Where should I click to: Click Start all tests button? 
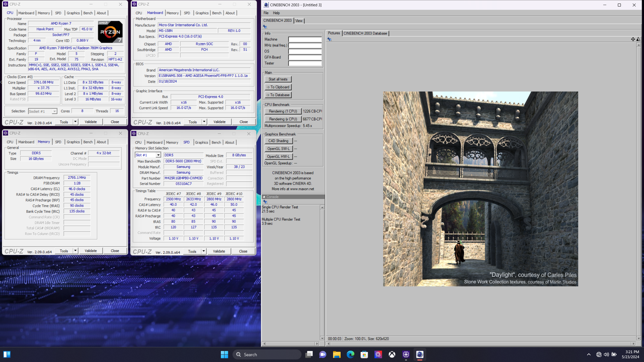click(278, 79)
